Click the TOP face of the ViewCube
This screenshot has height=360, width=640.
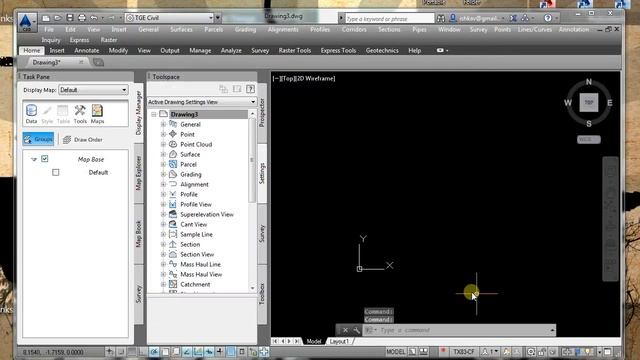(589, 102)
